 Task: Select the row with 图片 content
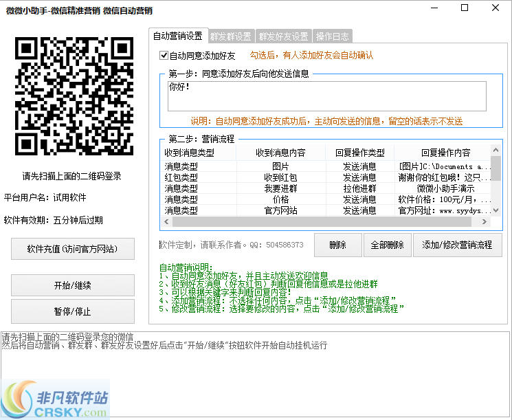click(326, 166)
